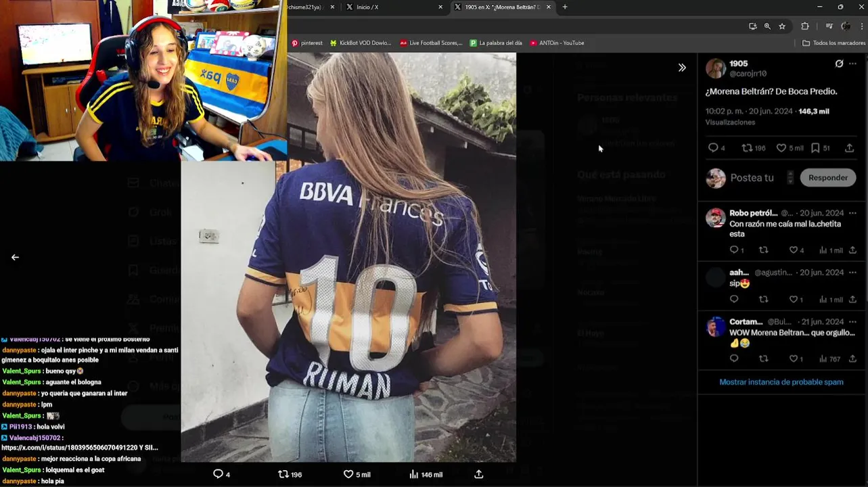View analytics of the Robo petról comment

[831, 250]
